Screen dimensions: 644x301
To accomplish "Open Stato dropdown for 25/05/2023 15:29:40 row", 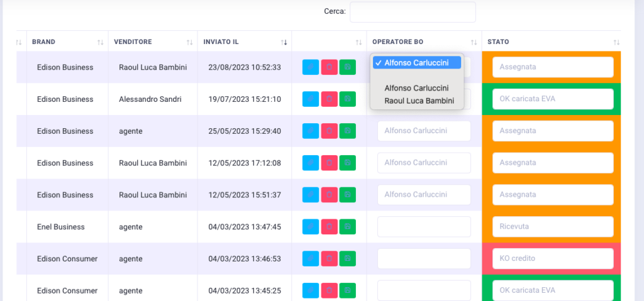I will (x=553, y=131).
